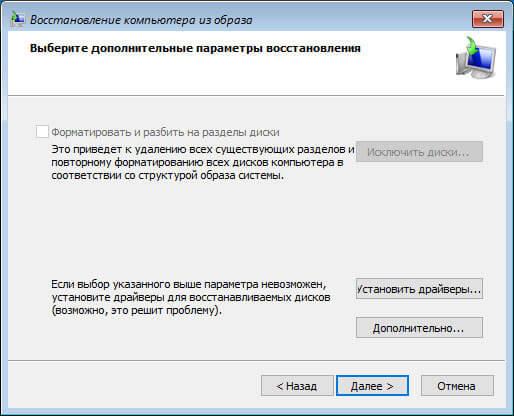Click the monitor part of the header icon
The image size is (514, 416).
pyautogui.click(x=482, y=61)
